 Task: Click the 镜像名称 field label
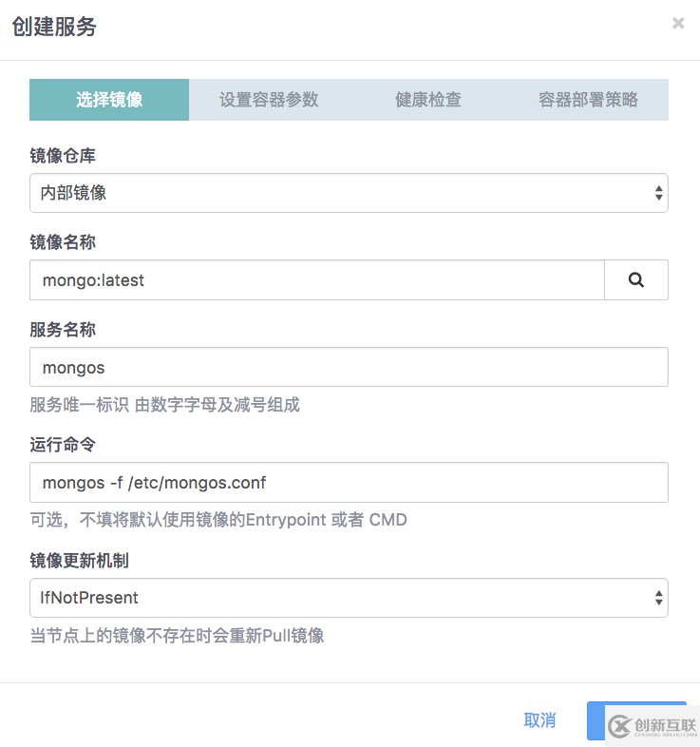63,243
